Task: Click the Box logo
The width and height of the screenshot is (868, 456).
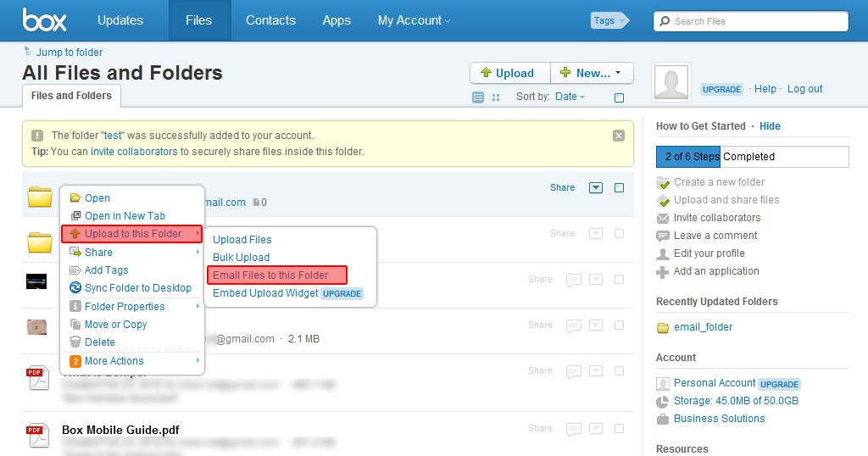Action: click(x=44, y=20)
